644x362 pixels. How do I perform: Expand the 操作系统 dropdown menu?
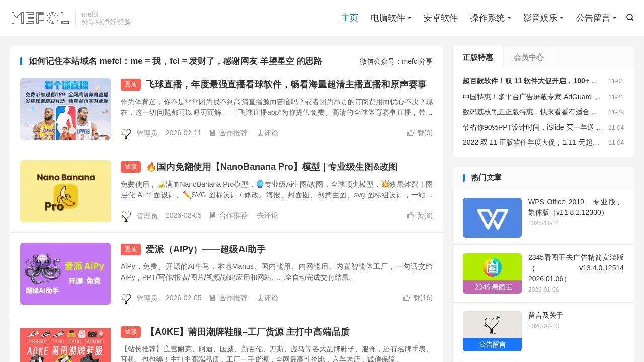pos(490,18)
